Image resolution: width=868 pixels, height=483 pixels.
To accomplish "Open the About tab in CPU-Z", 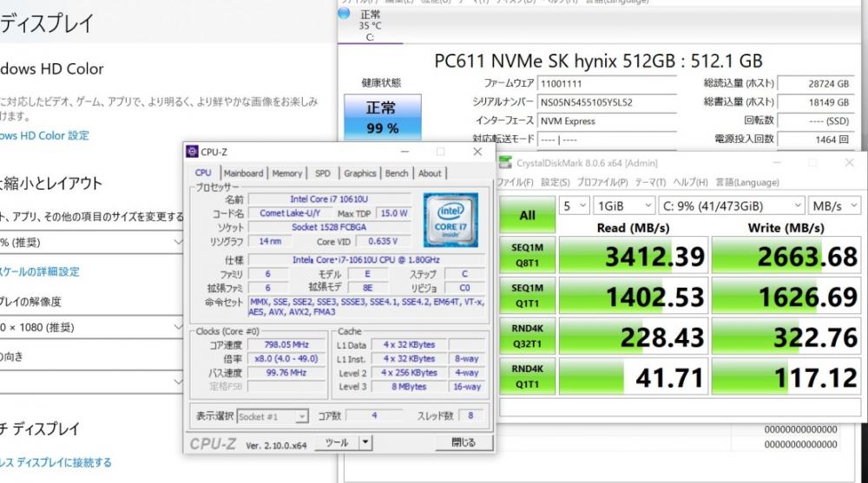I will [x=430, y=173].
